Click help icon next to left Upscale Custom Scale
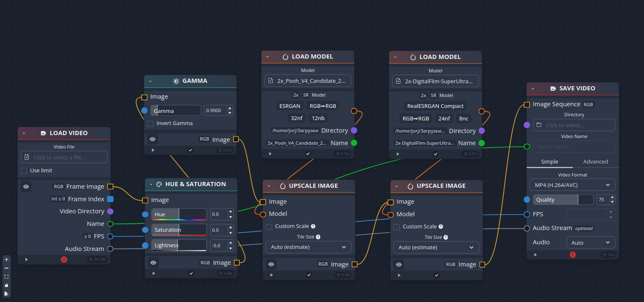The image size is (644, 302). coord(313,226)
